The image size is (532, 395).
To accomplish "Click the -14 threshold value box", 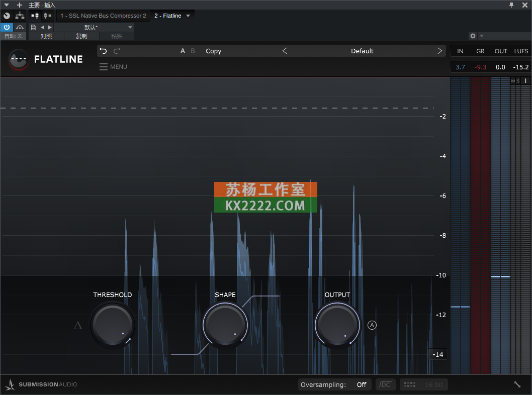I will pyautogui.click(x=438, y=354).
